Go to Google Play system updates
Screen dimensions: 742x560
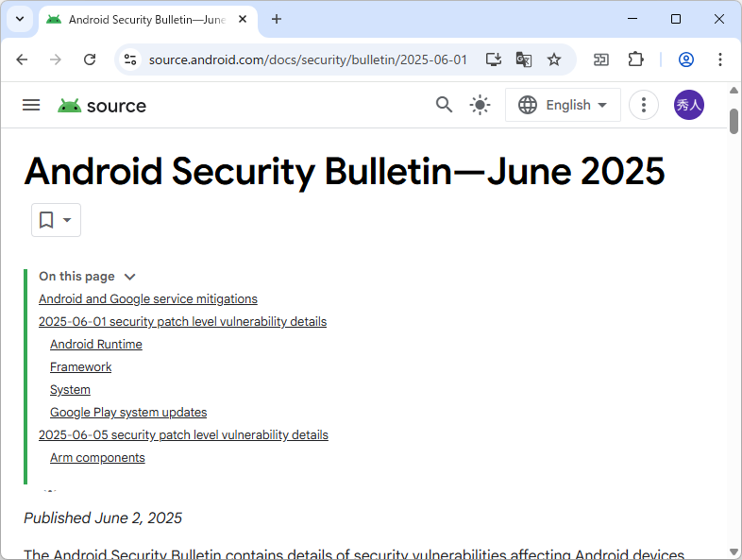tap(128, 413)
